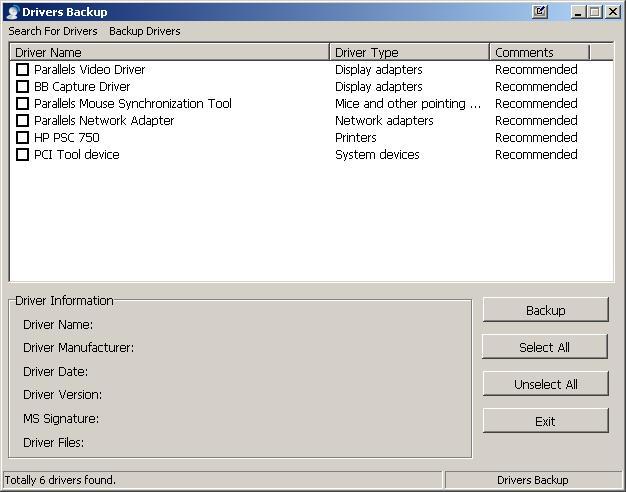Click Recommended comment for PCI Tool device
This screenshot has height=492, width=626.
tap(536, 155)
